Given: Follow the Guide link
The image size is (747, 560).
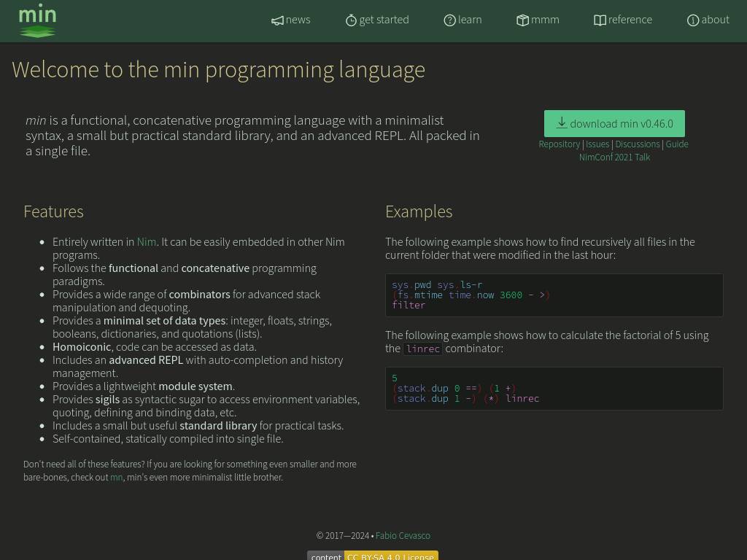Looking at the screenshot, I should [676, 144].
